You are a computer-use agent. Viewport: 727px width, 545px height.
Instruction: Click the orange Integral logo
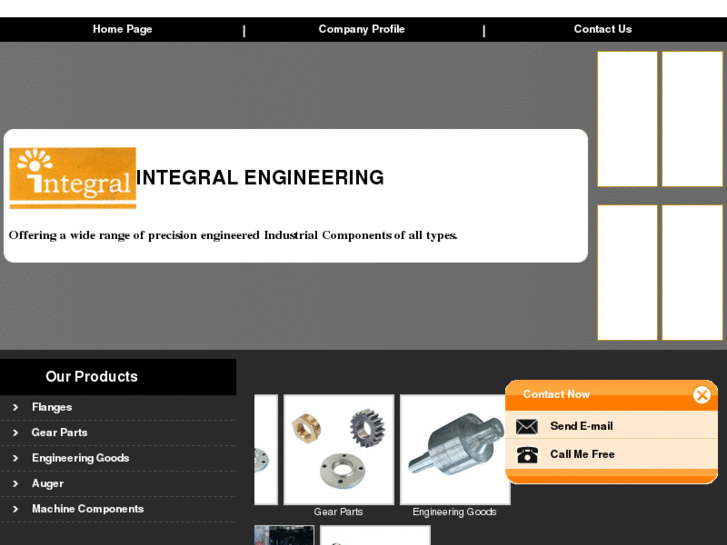tap(73, 178)
